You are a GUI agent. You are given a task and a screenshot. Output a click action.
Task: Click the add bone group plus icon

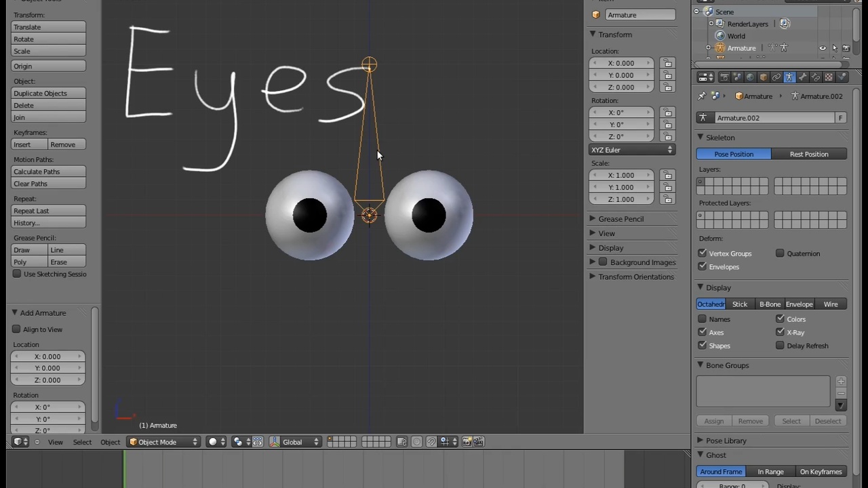click(841, 382)
